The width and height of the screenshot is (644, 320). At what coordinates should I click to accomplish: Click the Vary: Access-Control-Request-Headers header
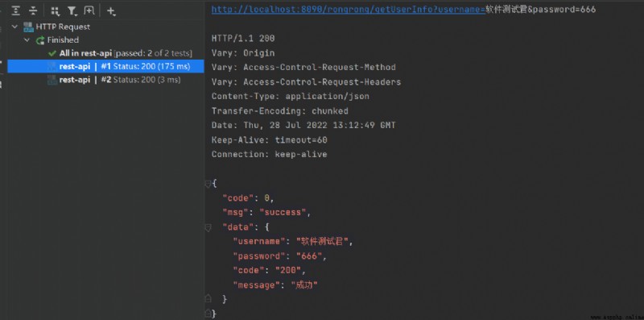[306, 82]
